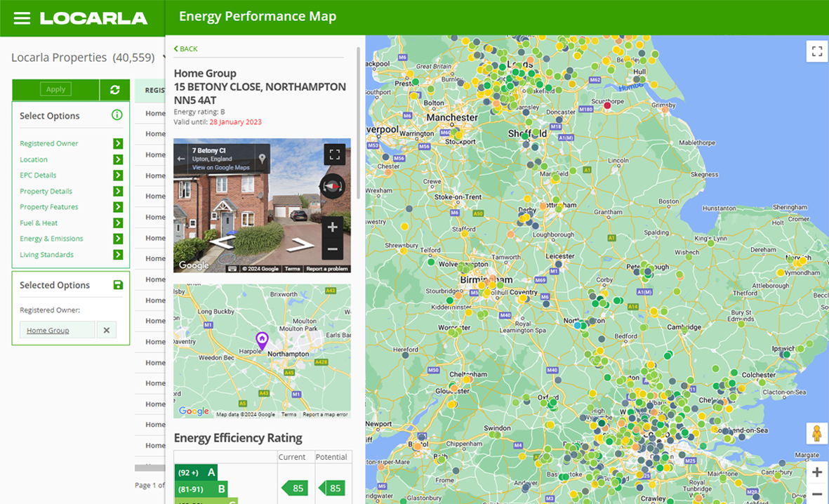Click the table horizontal scrollbar

[150, 467]
